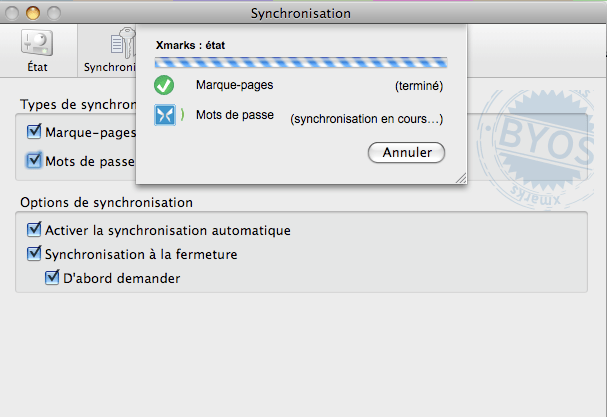
Task: Click the "(synchronisation en cours...)" status text
Action: 367,119
